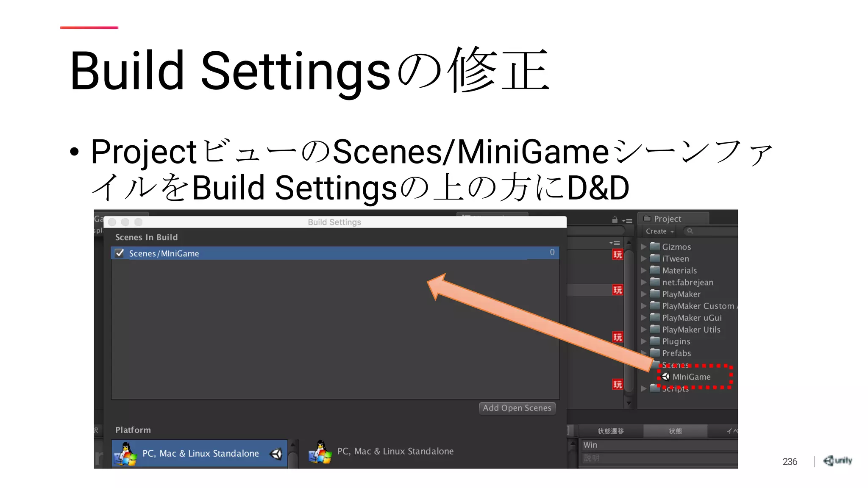Click the MIniGame Unity scene icon

pos(666,377)
